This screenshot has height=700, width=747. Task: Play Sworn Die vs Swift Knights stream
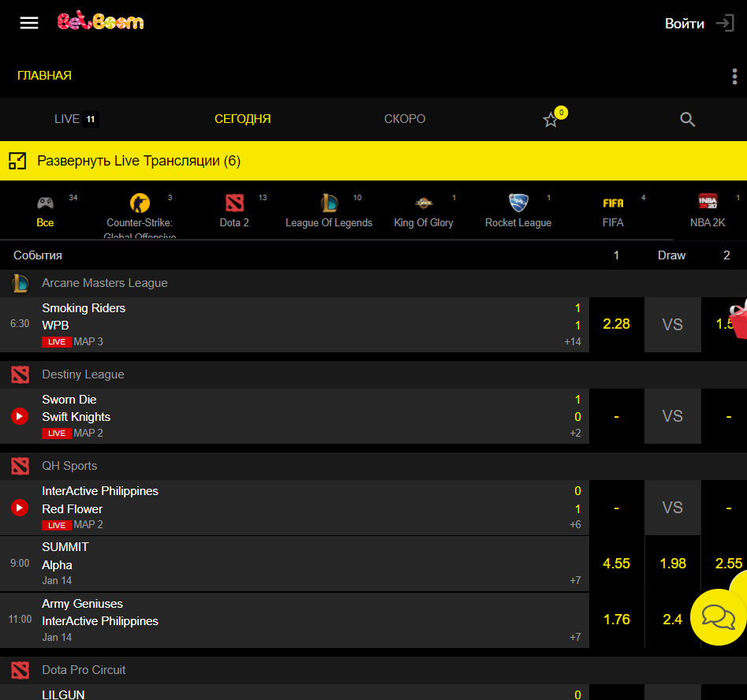[20, 416]
